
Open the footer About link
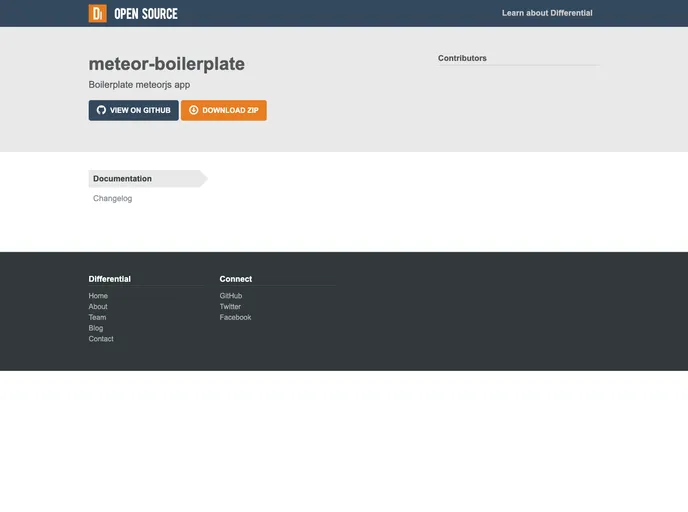pos(98,307)
